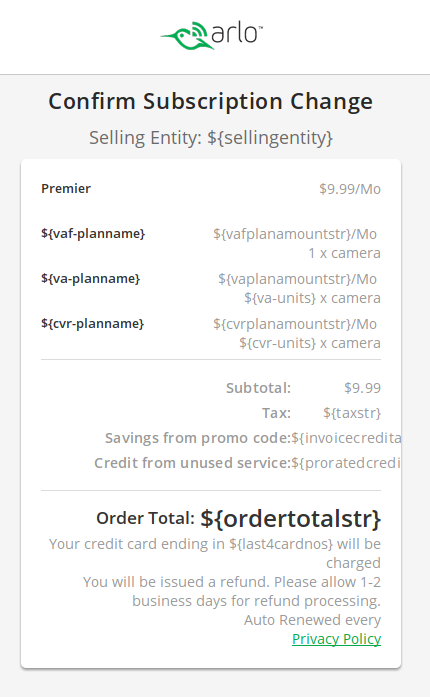
Task: Click the credit card ending charged notice
Action: point(215,553)
